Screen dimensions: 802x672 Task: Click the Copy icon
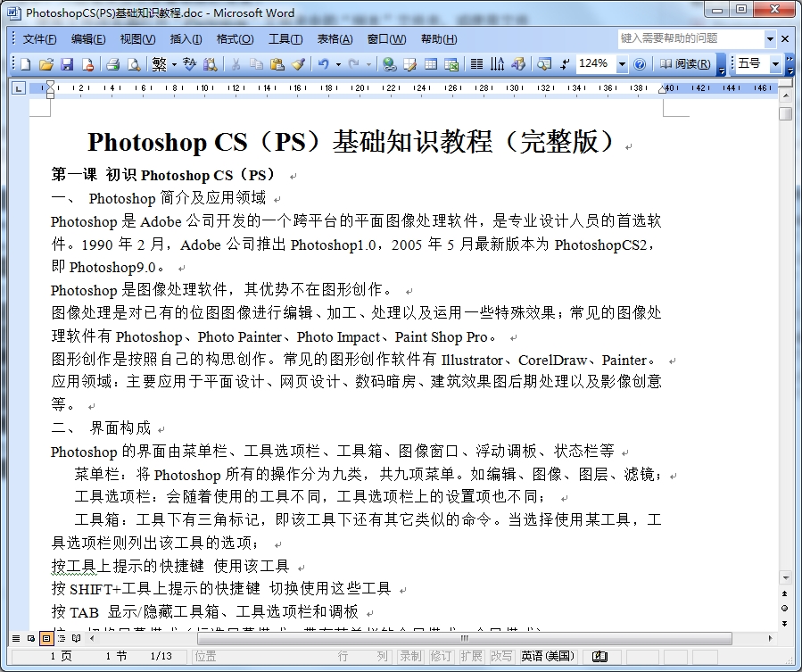point(256,64)
